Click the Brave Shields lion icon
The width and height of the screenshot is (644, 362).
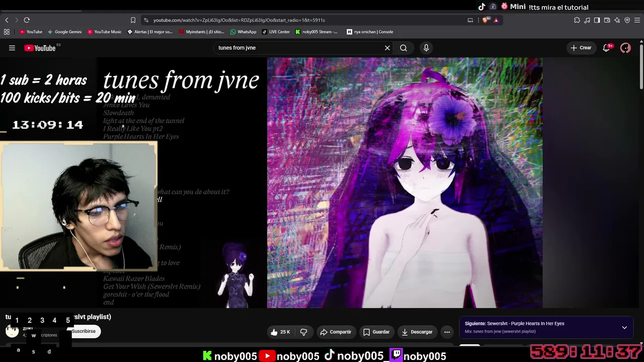485,20
